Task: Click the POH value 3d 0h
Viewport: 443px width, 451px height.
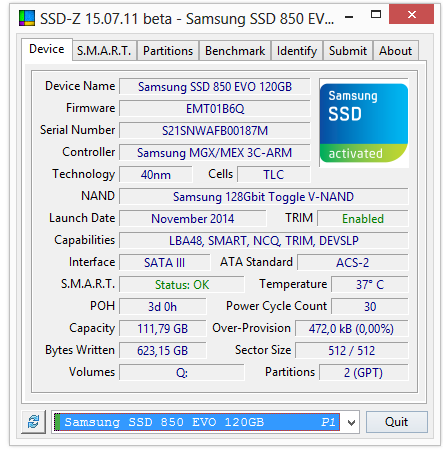Action: point(163,307)
